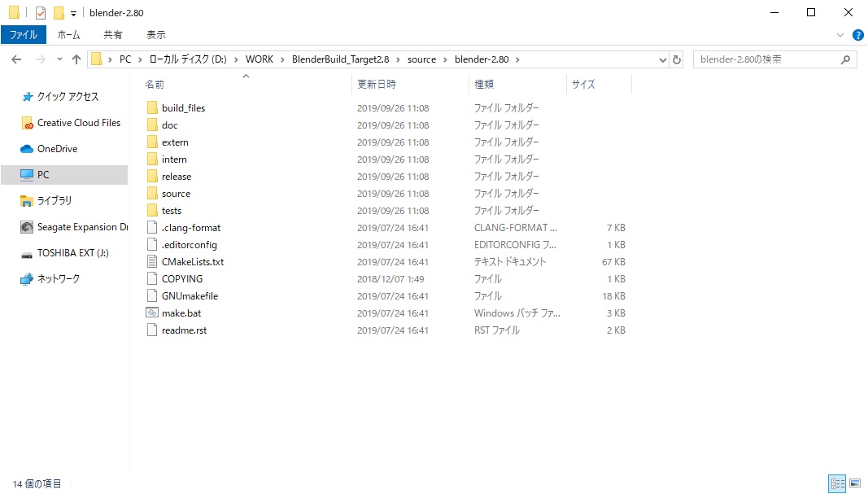Screen dimensions: 868x494
Task: Open the recent locations dropdown arrow
Action: pos(59,59)
